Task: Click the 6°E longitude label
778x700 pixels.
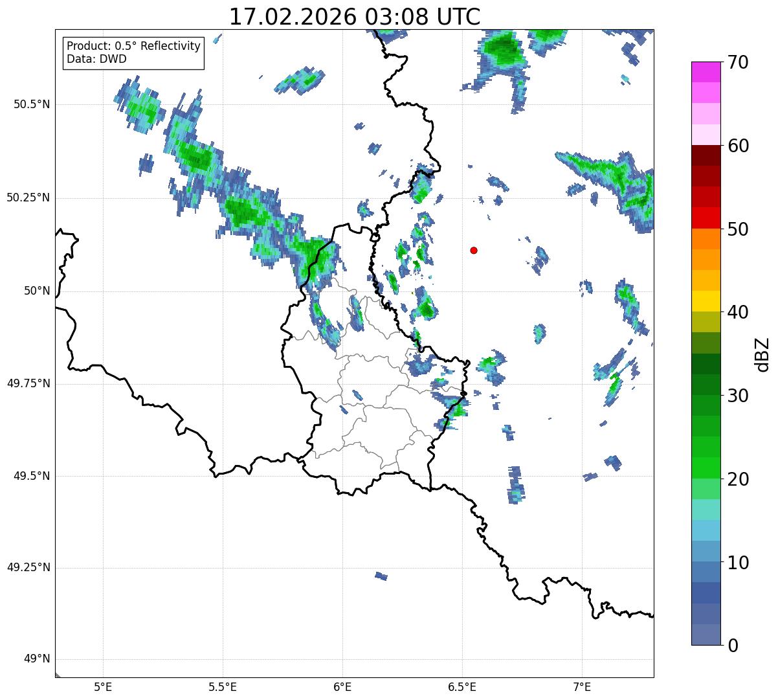Action: point(342,688)
